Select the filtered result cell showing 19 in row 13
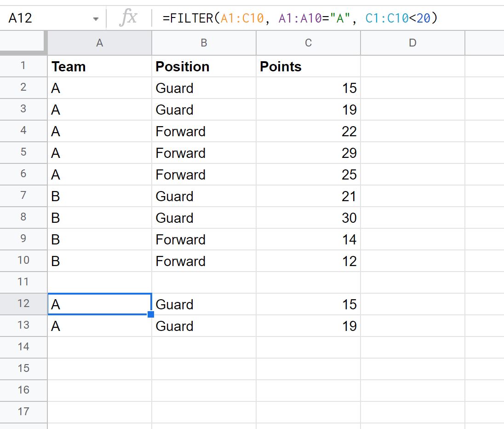The height and width of the screenshot is (429, 504). [308, 326]
